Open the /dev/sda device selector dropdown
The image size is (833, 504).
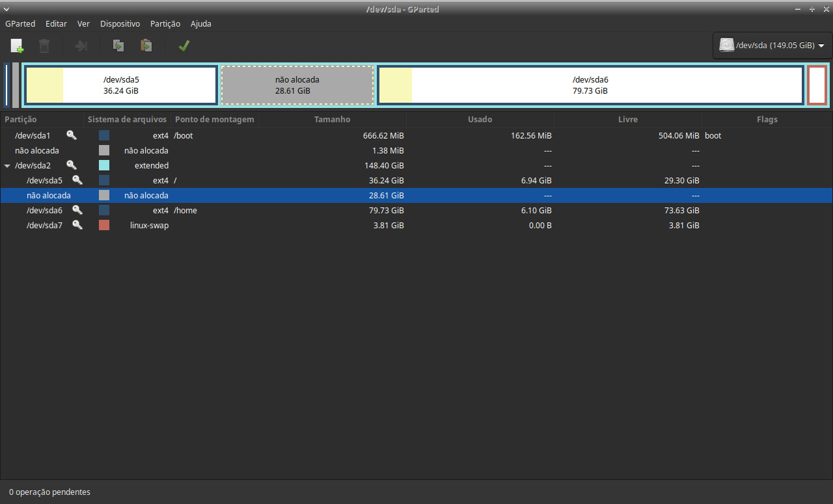pyautogui.click(x=772, y=46)
